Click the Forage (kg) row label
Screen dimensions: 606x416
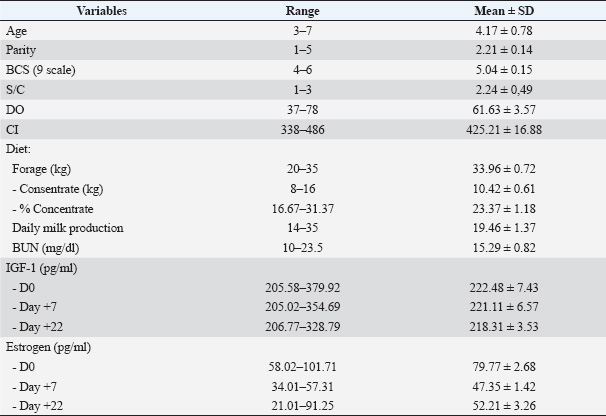pos(41,168)
